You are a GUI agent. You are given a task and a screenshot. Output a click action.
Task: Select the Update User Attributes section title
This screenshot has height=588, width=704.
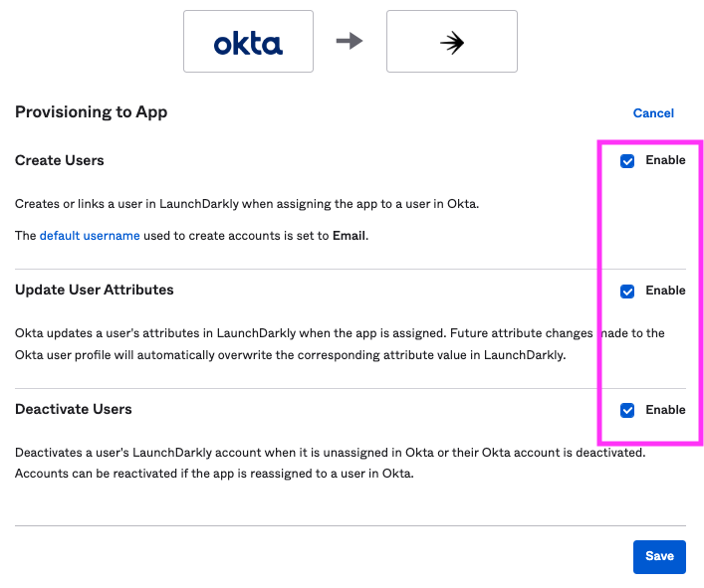coord(95,290)
